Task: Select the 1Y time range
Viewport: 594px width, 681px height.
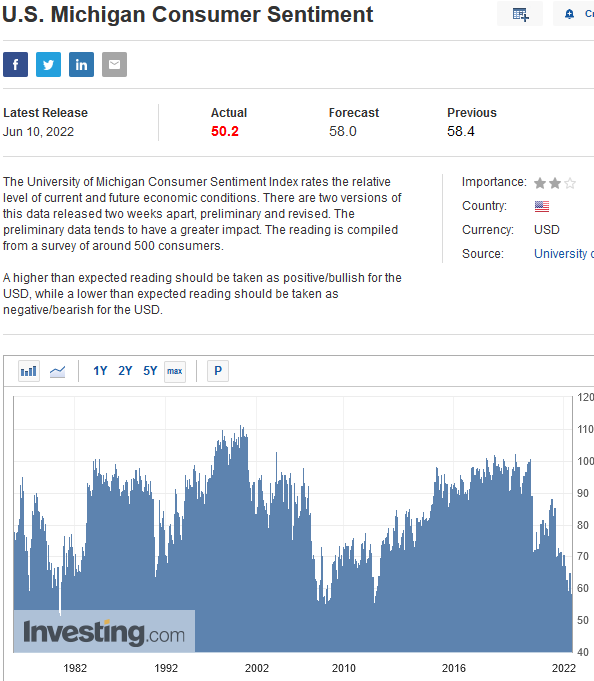Action: tap(100, 371)
